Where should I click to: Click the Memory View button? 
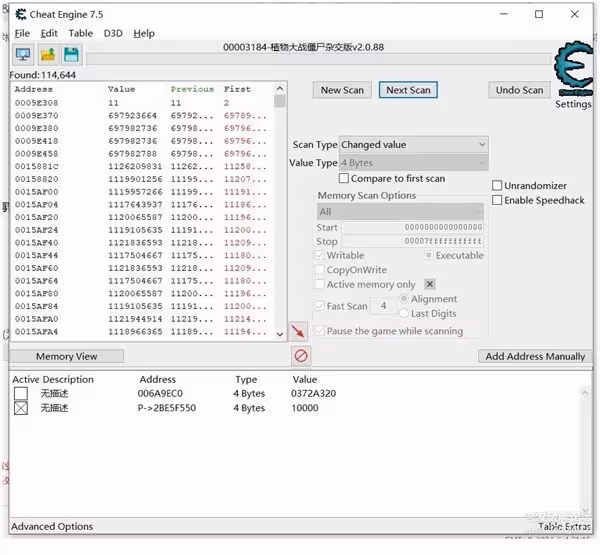pos(67,356)
